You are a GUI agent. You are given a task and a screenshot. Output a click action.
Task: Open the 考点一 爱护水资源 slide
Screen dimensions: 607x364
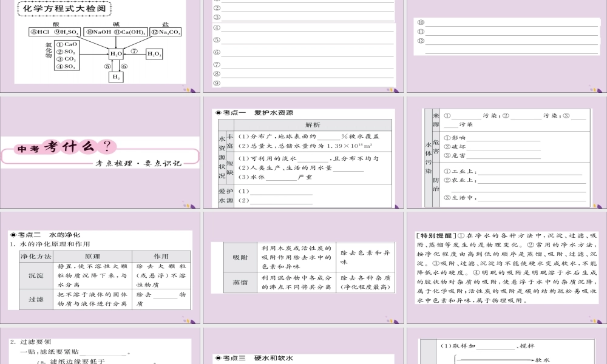pos(303,152)
